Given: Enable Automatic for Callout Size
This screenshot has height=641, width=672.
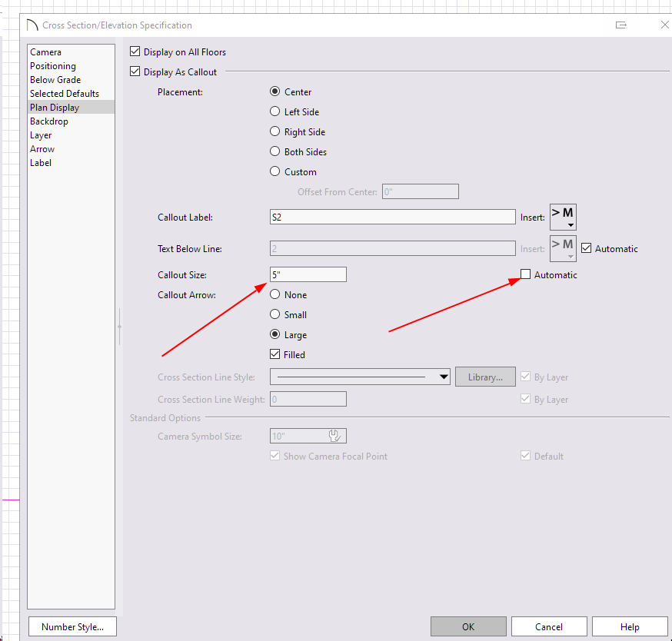Looking at the screenshot, I should pos(526,274).
